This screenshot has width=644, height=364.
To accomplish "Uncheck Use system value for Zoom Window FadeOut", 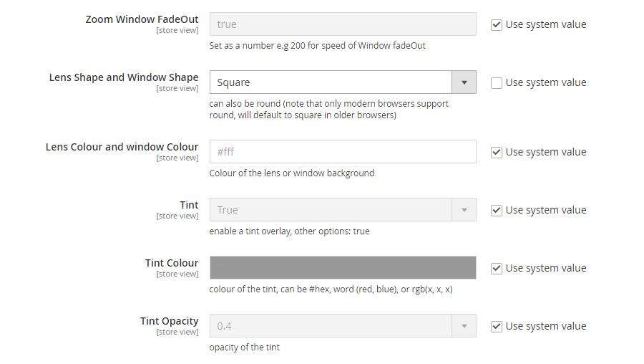I will click(496, 24).
